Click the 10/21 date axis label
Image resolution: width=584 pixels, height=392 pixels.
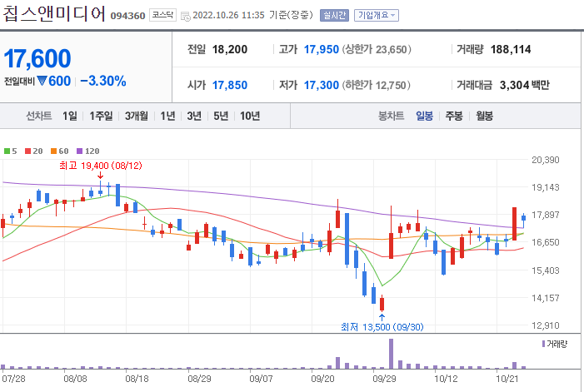pos(507,379)
